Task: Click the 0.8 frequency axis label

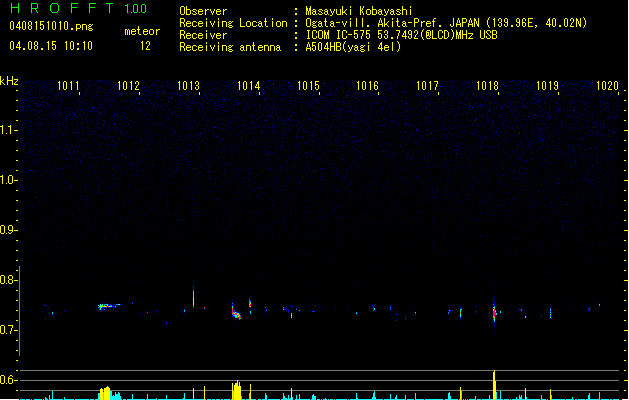Action: tap(7, 280)
